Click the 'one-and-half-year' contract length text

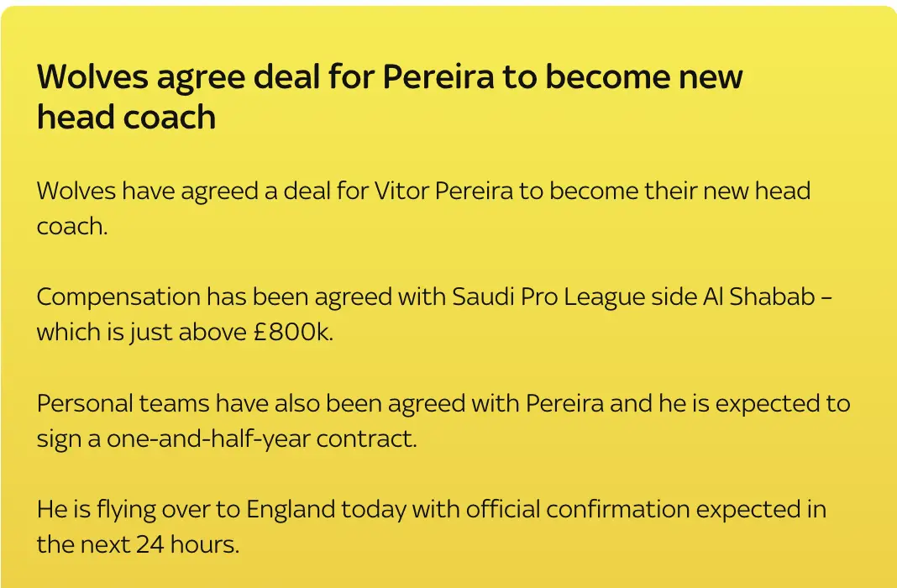pos(208,439)
